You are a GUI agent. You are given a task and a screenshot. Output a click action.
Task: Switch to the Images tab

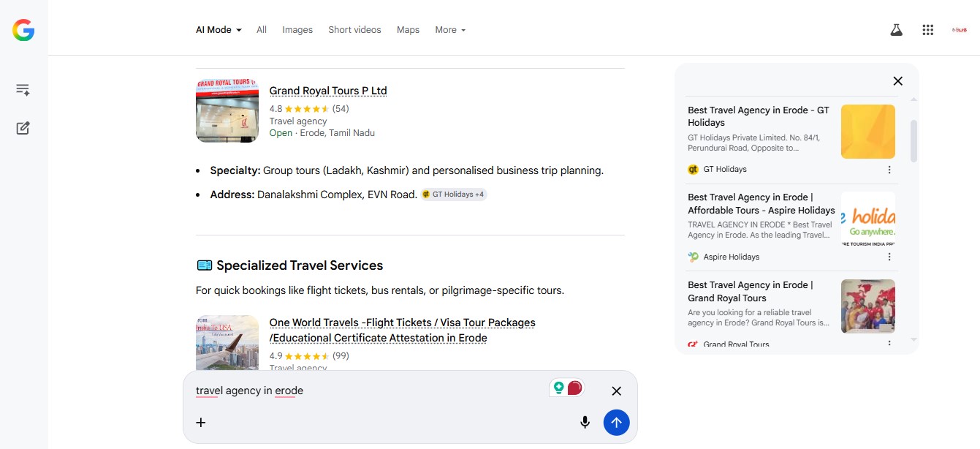(x=297, y=30)
